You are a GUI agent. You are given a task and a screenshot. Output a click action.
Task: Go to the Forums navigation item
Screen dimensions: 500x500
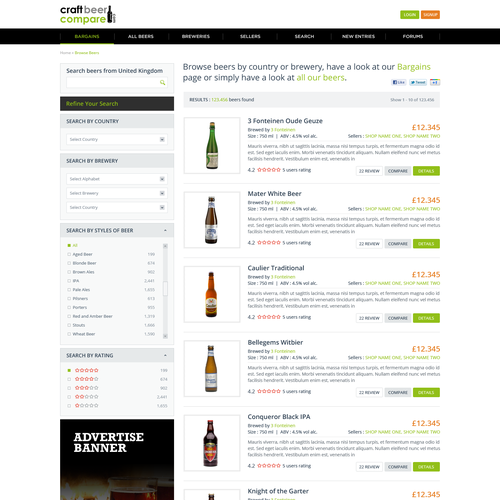coord(413,36)
